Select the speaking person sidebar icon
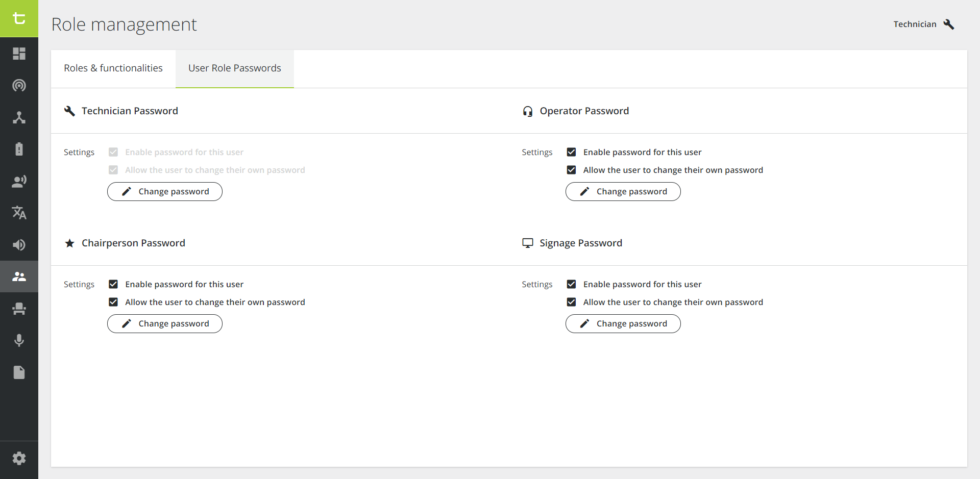Viewport: 980px width, 479px height. pos(19,181)
